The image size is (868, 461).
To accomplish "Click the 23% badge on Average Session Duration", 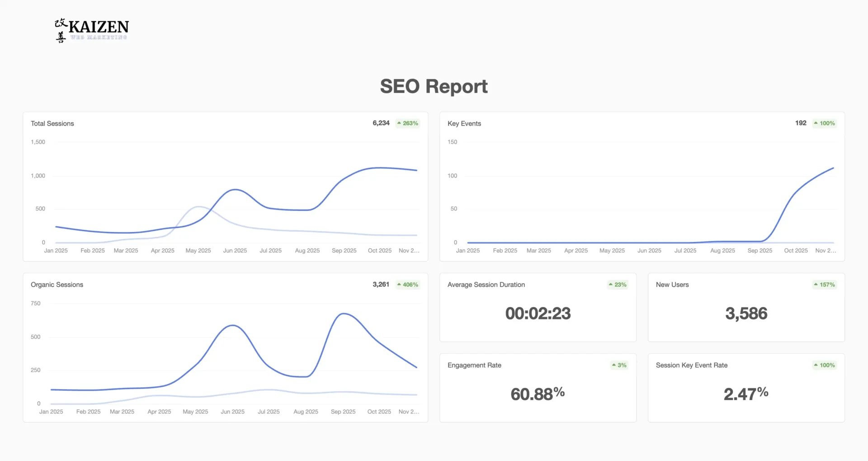I will pos(617,284).
